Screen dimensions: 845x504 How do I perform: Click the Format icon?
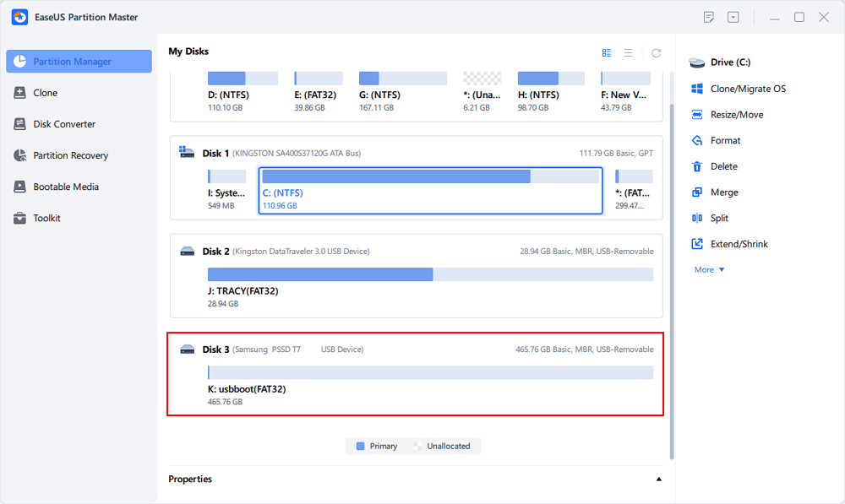coord(697,140)
